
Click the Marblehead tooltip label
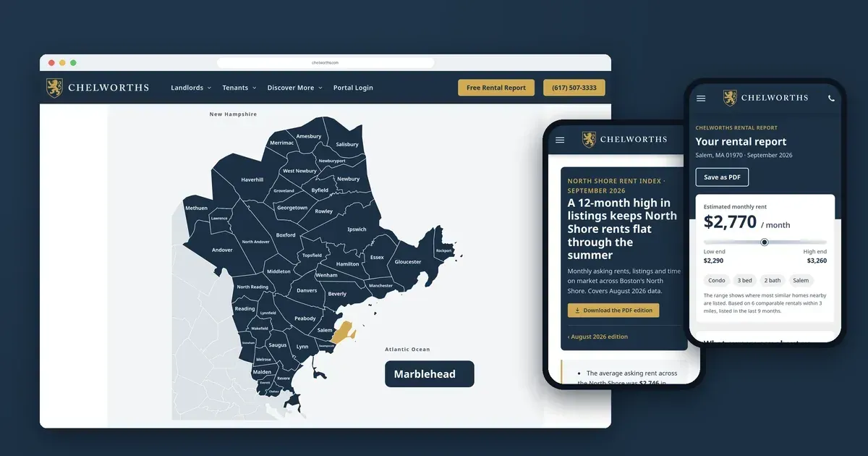tap(430, 374)
